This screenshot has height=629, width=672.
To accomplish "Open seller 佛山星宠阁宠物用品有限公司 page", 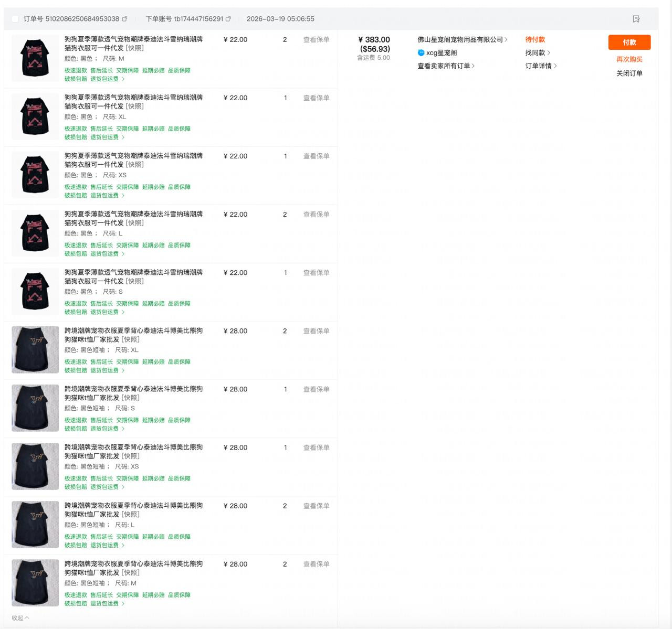I will 463,39.
